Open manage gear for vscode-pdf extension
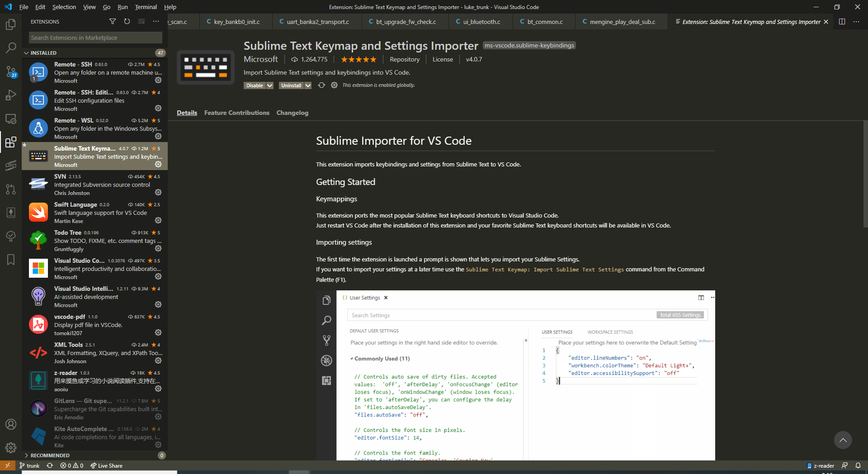Viewport: 868px width, 474px height. click(x=158, y=332)
